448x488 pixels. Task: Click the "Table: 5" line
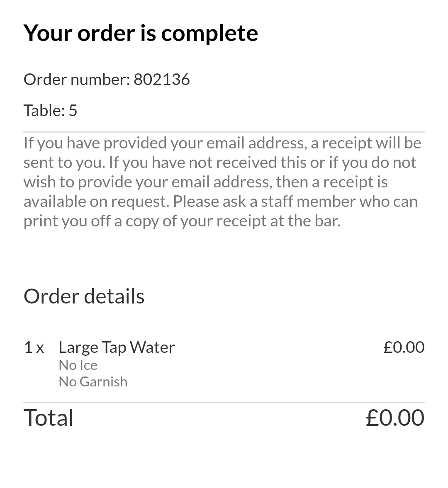pyautogui.click(x=50, y=110)
